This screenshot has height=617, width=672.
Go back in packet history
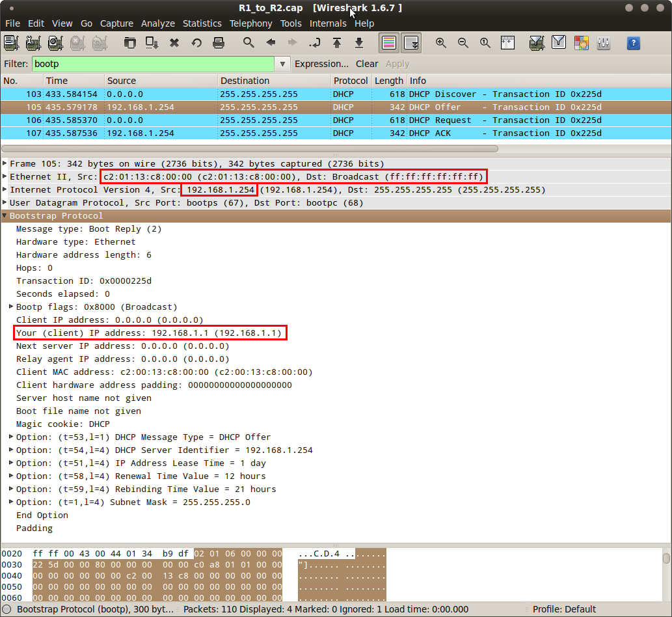(x=271, y=42)
